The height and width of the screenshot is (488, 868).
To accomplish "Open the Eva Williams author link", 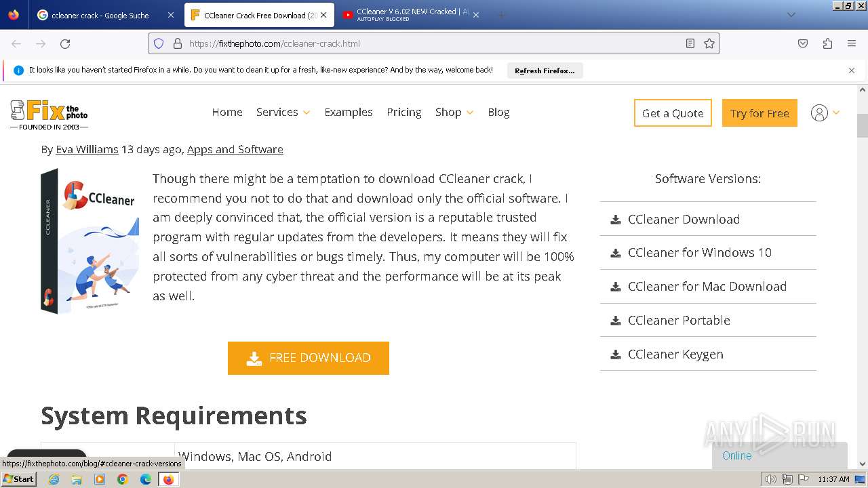I will [87, 149].
